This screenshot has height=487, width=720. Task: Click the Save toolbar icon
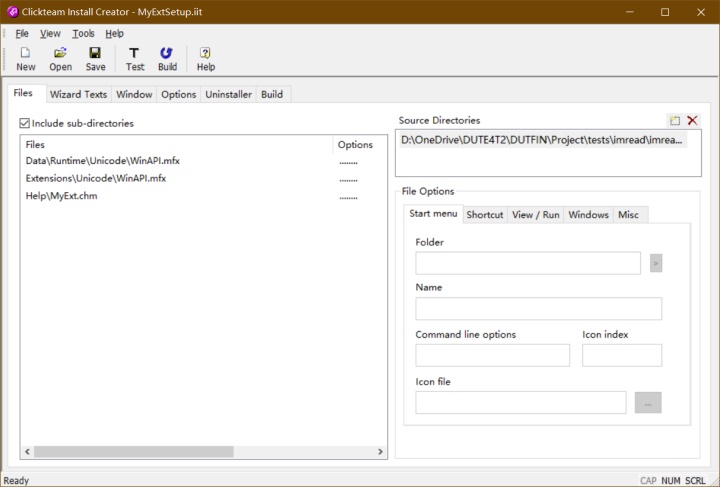pyautogui.click(x=95, y=59)
